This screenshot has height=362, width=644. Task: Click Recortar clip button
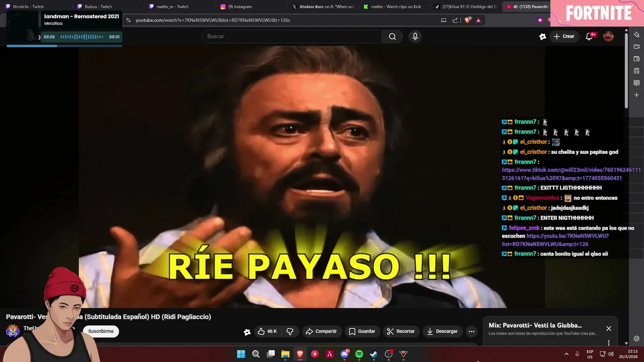[x=400, y=331]
